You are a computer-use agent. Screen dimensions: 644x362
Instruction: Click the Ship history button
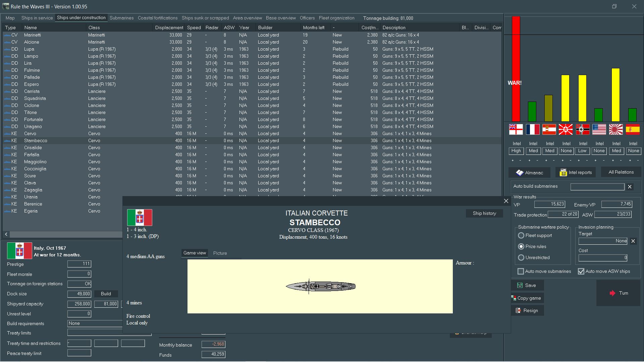(x=484, y=214)
